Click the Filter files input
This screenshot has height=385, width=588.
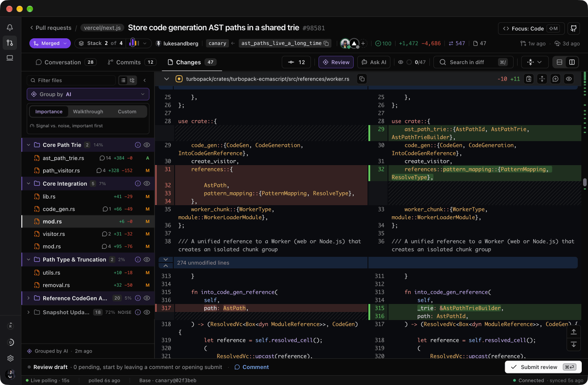pyautogui.click(x=71, y=81)
